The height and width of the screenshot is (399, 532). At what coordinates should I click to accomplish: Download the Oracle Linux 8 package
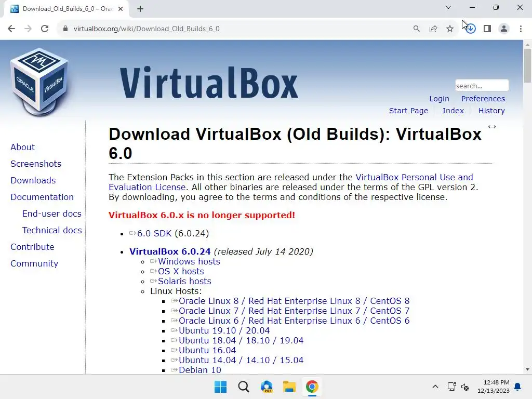(x=294, y=301)
